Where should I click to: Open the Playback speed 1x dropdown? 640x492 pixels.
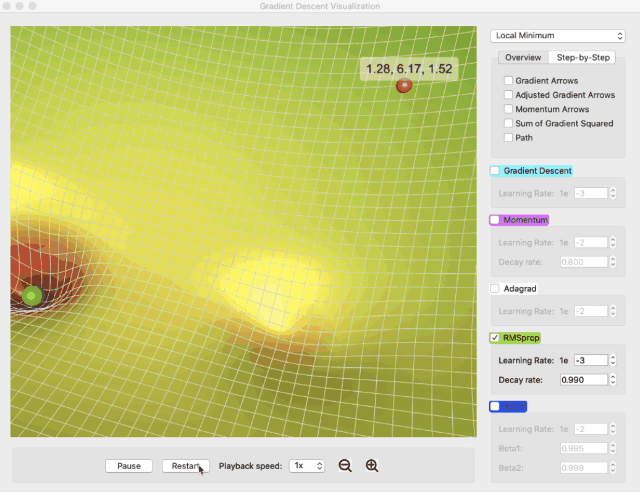click(x=307, y=466)
